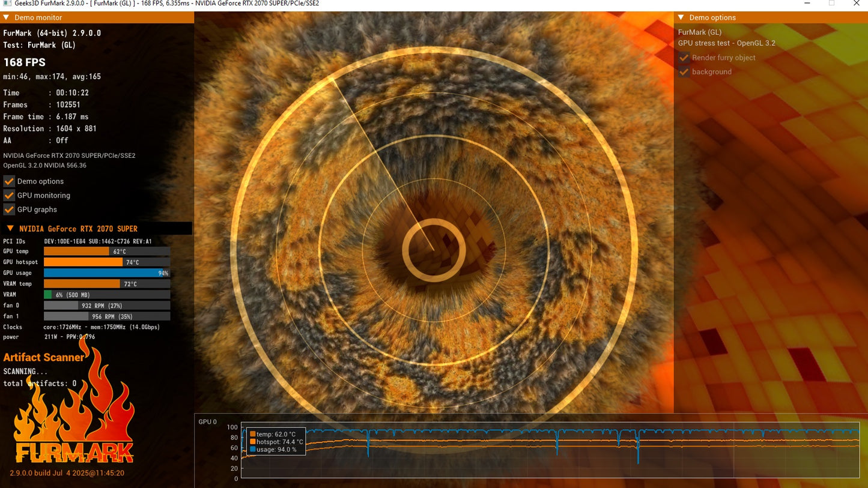The image size is (868, 488).
Task: Click the GPU usage bar at 94%
Action: click(x=107, y=273)
